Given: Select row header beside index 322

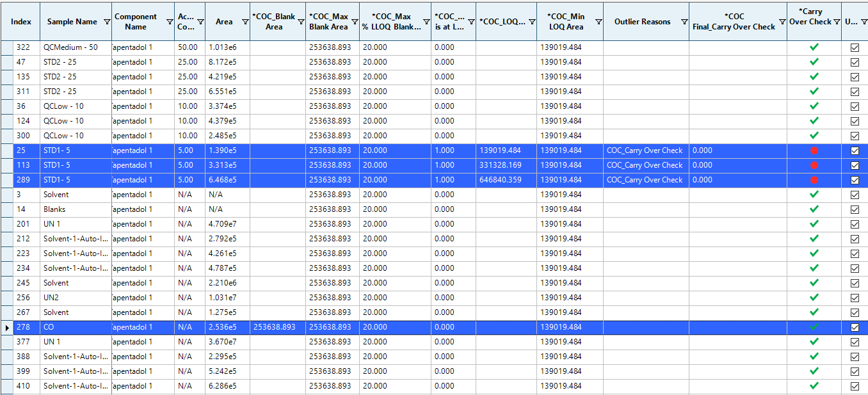Looking at the screenshot, I should [x=6, y=47].
